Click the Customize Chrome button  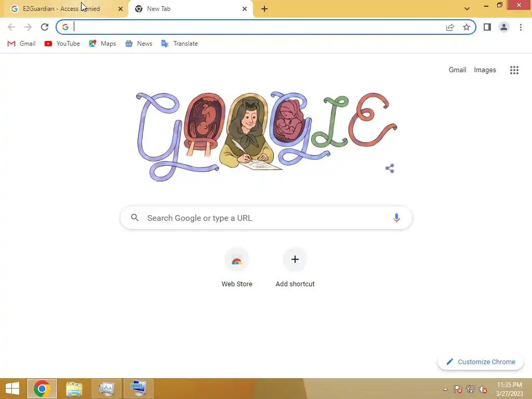coord(481,362)
